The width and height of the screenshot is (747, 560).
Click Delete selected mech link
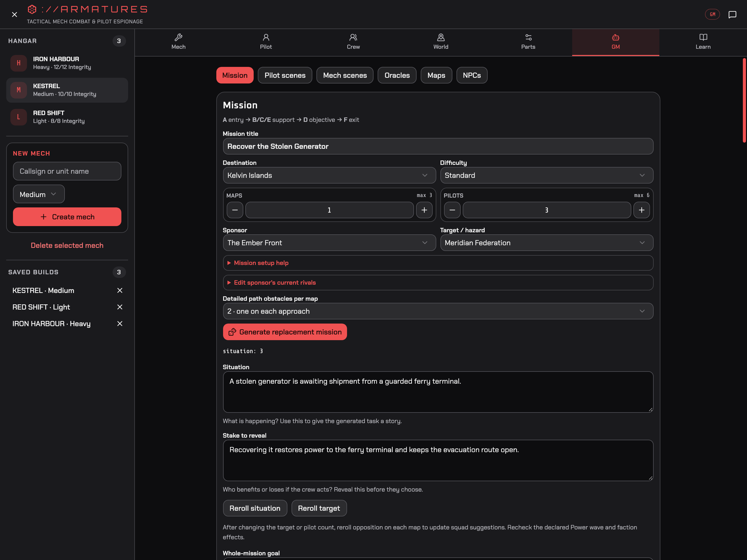pyautogui.click(x=67, y=246)
